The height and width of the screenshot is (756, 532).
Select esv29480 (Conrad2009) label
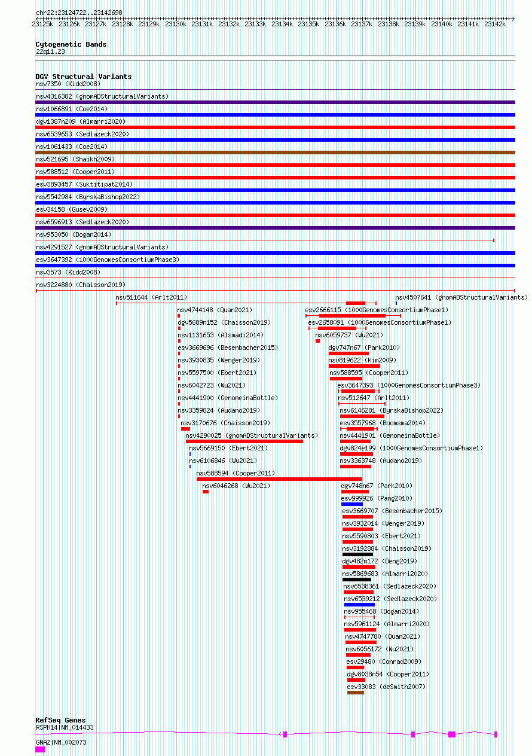384,661
